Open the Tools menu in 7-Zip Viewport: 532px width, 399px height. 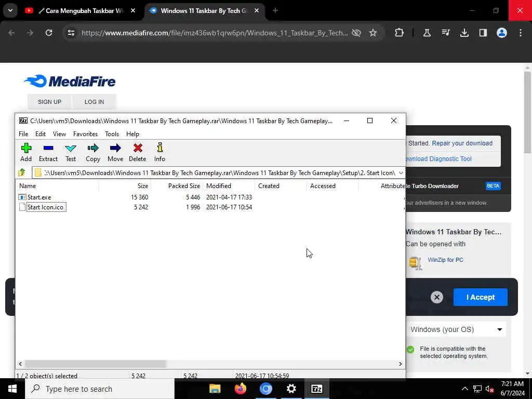pyautogui.click(x=112, y=134)
